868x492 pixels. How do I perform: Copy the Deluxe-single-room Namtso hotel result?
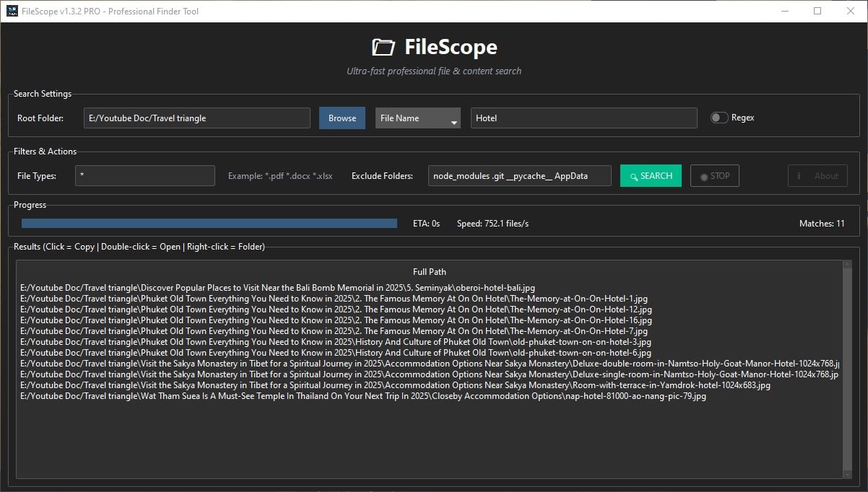pyautogui.click(x=430, y=374)
